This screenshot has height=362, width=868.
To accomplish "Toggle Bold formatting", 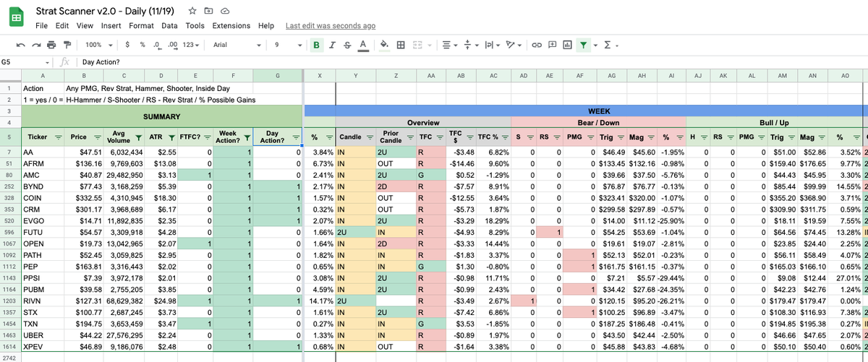I will (x=317, y=45).
